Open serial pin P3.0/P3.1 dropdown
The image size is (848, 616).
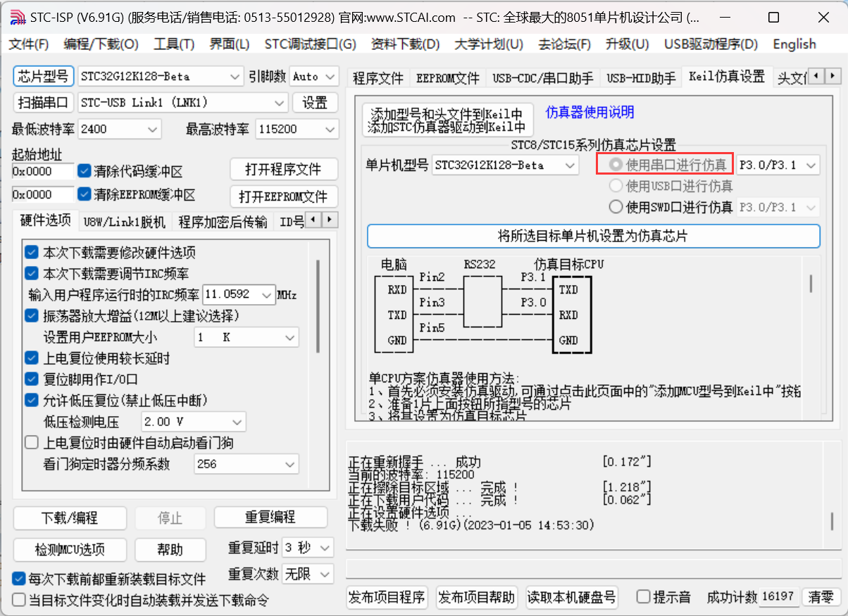[x=778, y=165]
